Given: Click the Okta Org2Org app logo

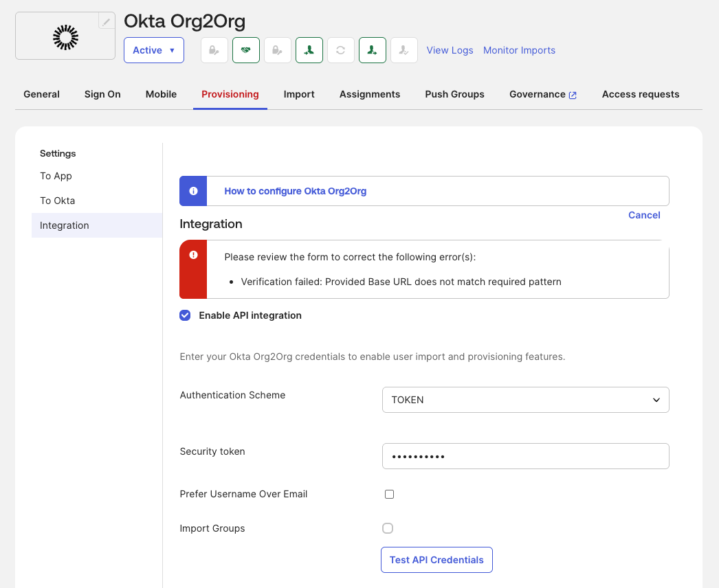Looking at the screenshot, I should [66, 37].
